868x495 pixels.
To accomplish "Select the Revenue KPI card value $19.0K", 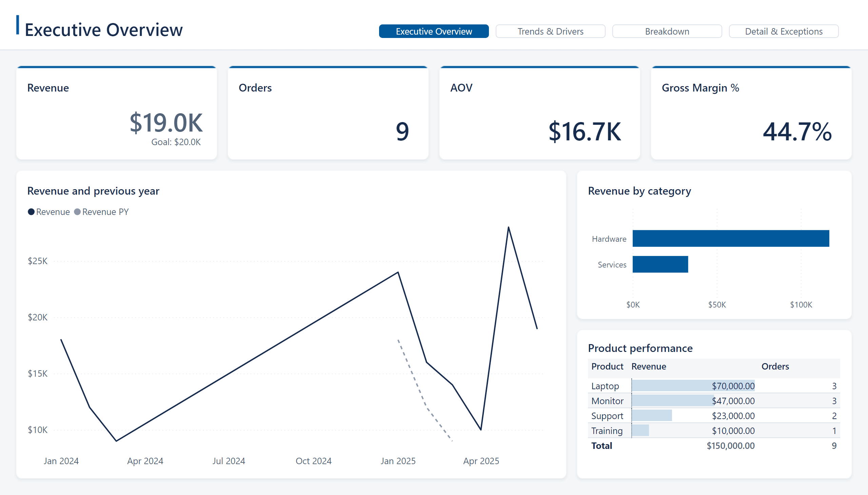I will pyautogui.click(x=166, y=123).
